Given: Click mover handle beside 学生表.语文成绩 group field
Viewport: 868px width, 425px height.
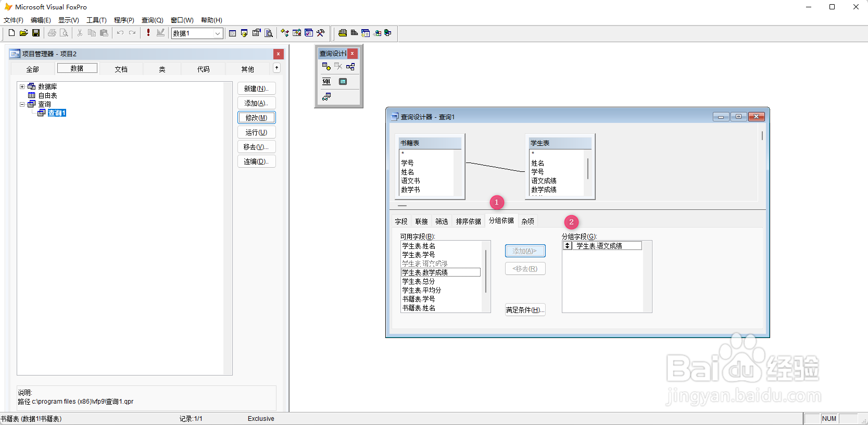Looking at the screenshot, I should 568,246.
